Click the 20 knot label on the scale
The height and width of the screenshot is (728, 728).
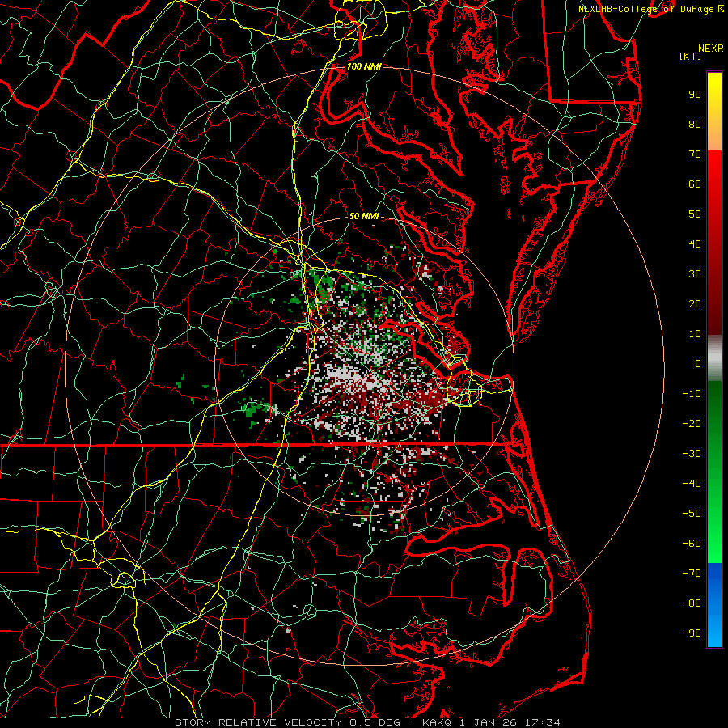[x=695, y=303]
